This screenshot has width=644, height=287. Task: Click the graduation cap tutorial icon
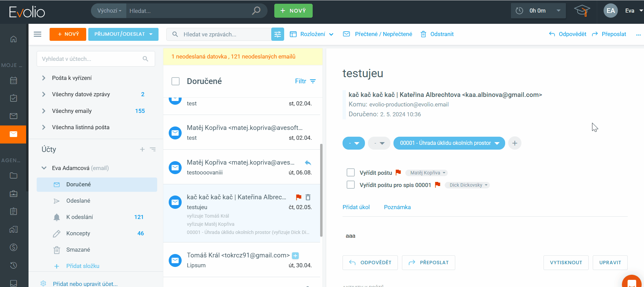click(x=582, y=11)
